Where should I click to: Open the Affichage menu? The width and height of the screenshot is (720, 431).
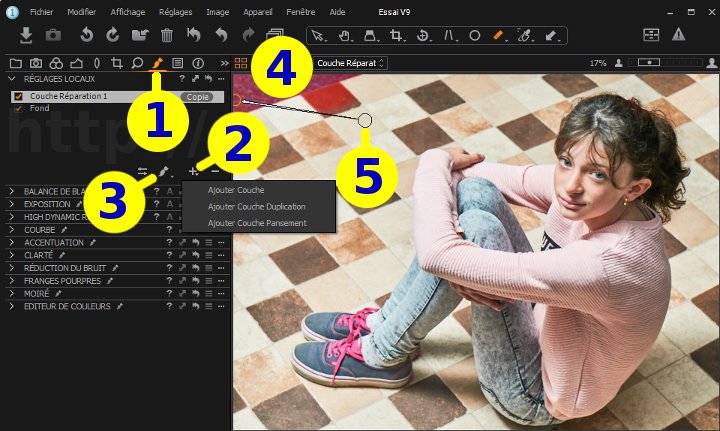tap(128, 12)
